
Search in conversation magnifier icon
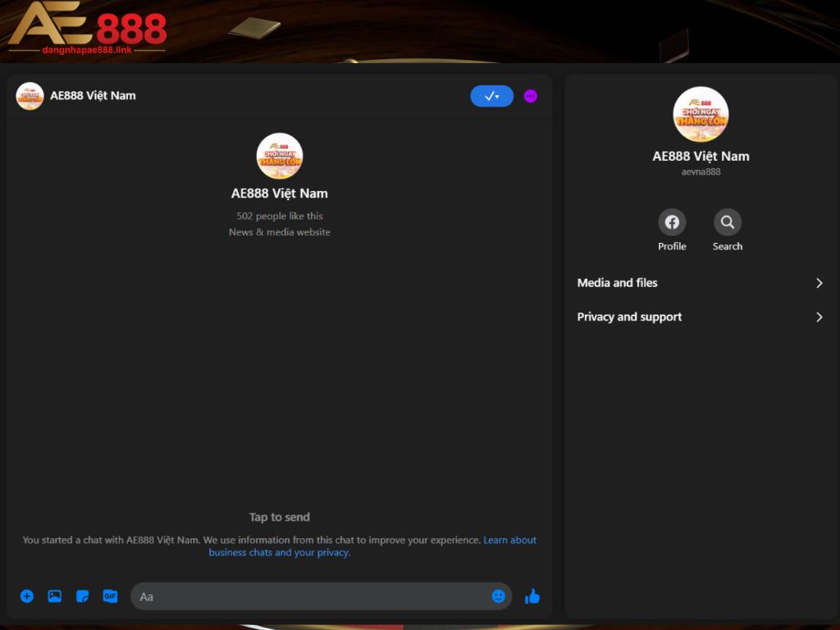click(x=728, y=221)
